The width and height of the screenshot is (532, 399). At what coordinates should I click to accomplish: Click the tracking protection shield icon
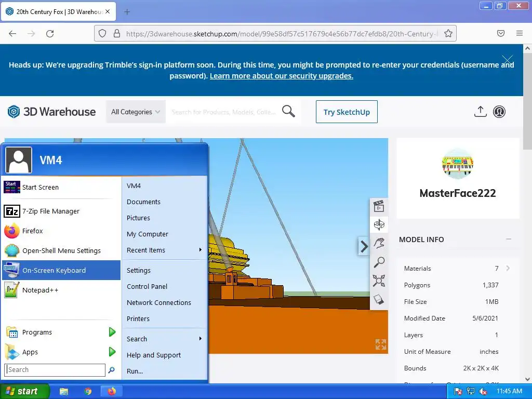pos(102,33)
